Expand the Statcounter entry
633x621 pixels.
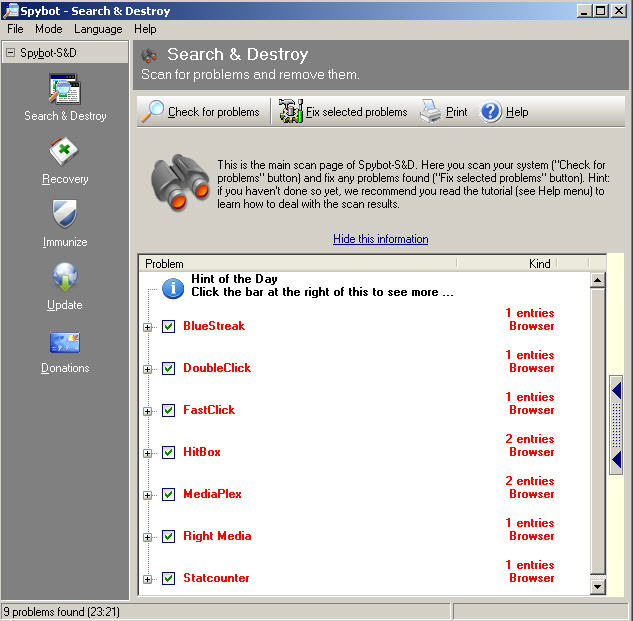coord(148,579)
